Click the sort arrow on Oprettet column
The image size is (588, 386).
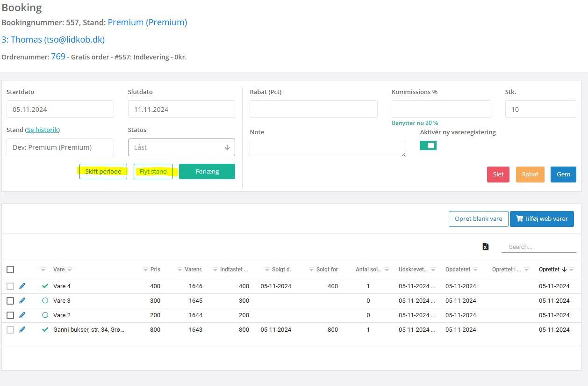564,269
